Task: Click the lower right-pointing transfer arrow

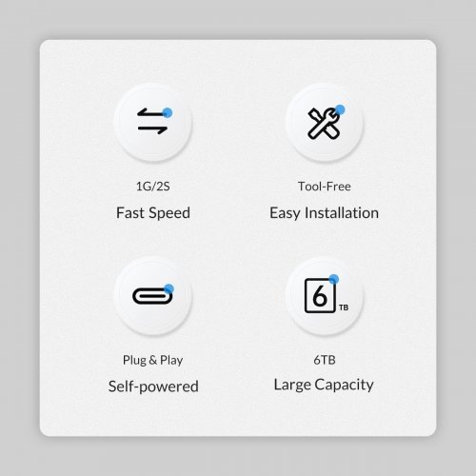Action: [152, 129]
